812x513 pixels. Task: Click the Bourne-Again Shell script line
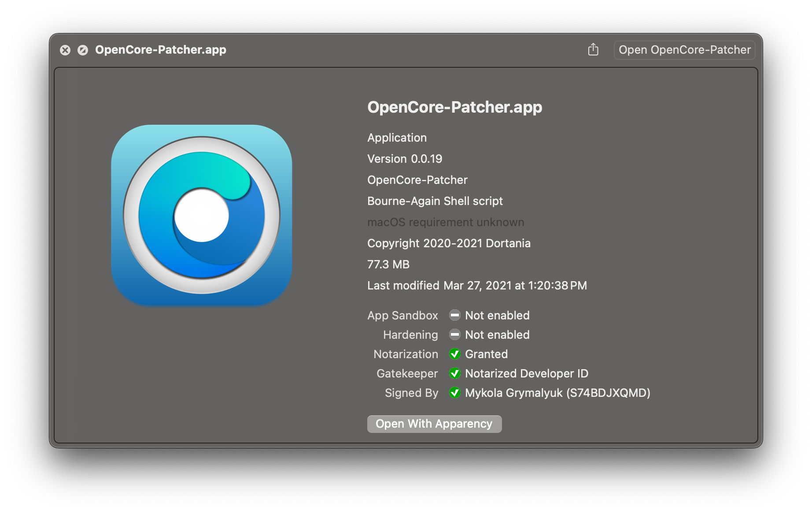(x=435, y=201)
